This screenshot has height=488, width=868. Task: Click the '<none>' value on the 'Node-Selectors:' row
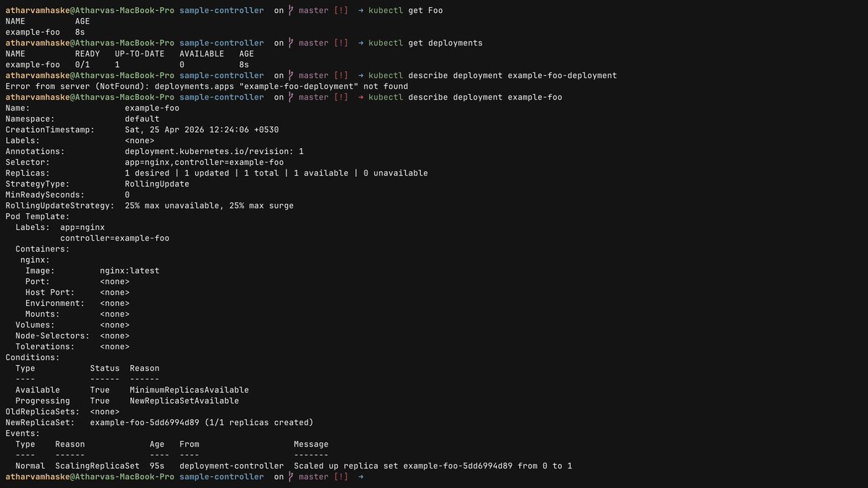click(114, 336)
